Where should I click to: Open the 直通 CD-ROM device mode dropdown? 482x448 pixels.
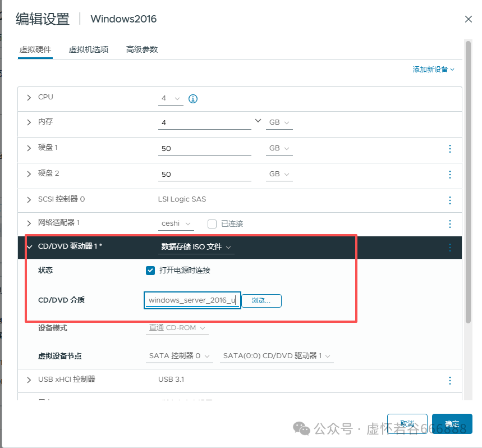[177, 328]
